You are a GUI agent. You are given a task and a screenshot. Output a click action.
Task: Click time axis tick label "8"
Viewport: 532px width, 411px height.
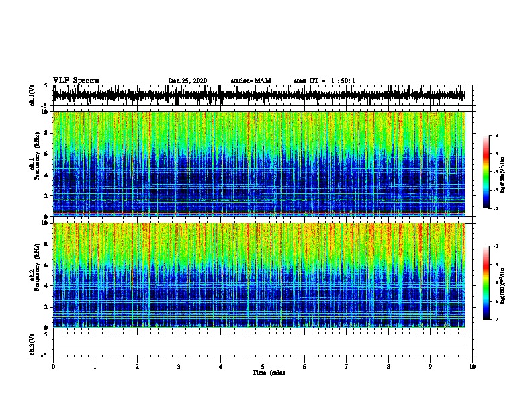[388, 367]
